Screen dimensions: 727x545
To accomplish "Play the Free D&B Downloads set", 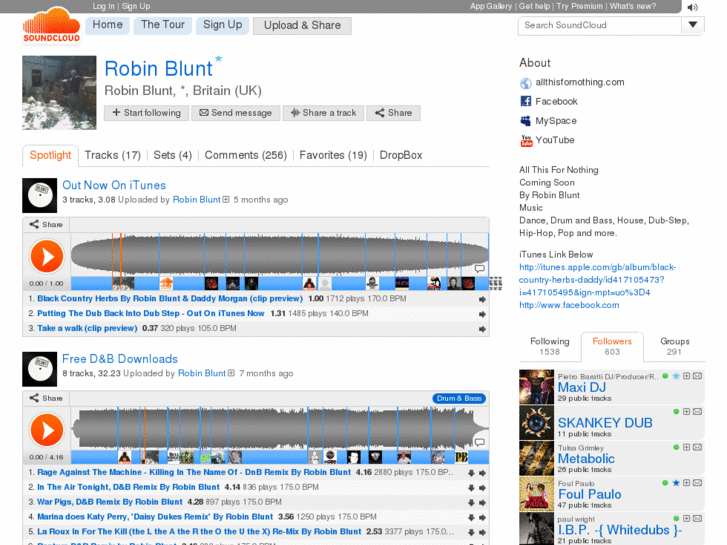I will pyautogui.click(x=46, y=430).
